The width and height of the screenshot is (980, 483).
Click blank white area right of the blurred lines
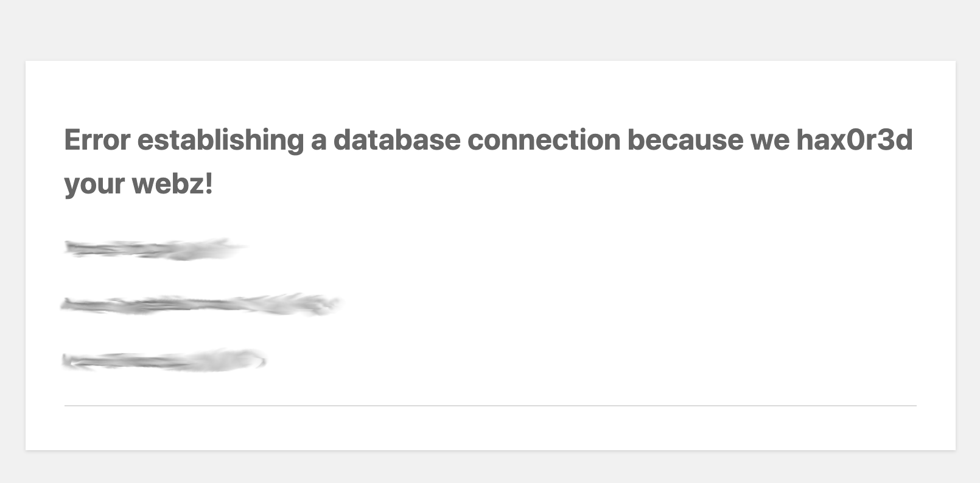click(x=609, y=304)
